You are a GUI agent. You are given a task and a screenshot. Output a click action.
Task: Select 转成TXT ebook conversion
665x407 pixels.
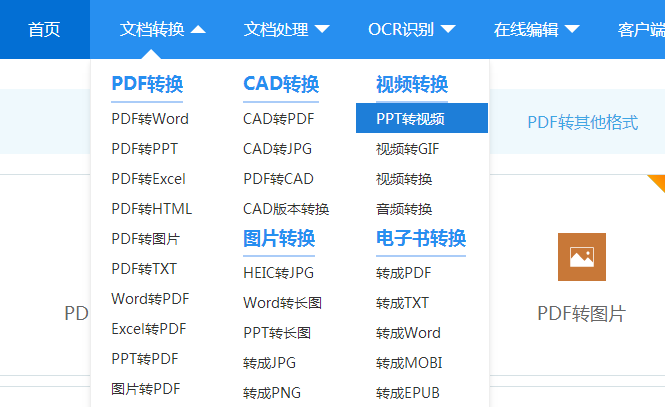tap(402, 303)
